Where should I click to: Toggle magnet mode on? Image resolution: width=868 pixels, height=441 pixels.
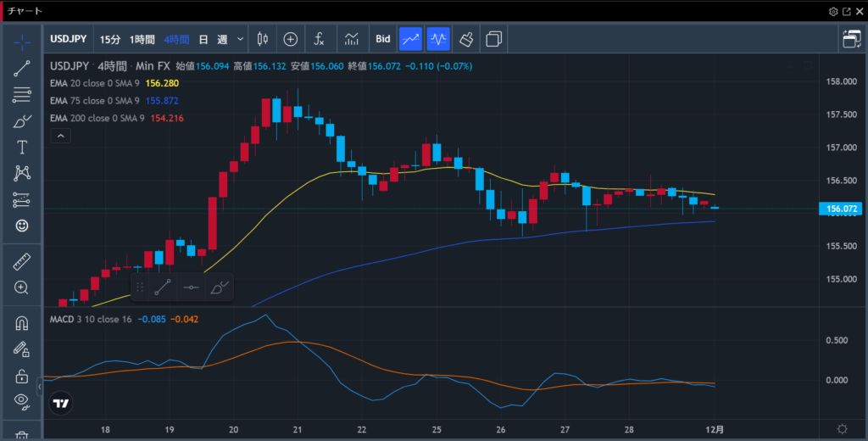tap(22, 323)
